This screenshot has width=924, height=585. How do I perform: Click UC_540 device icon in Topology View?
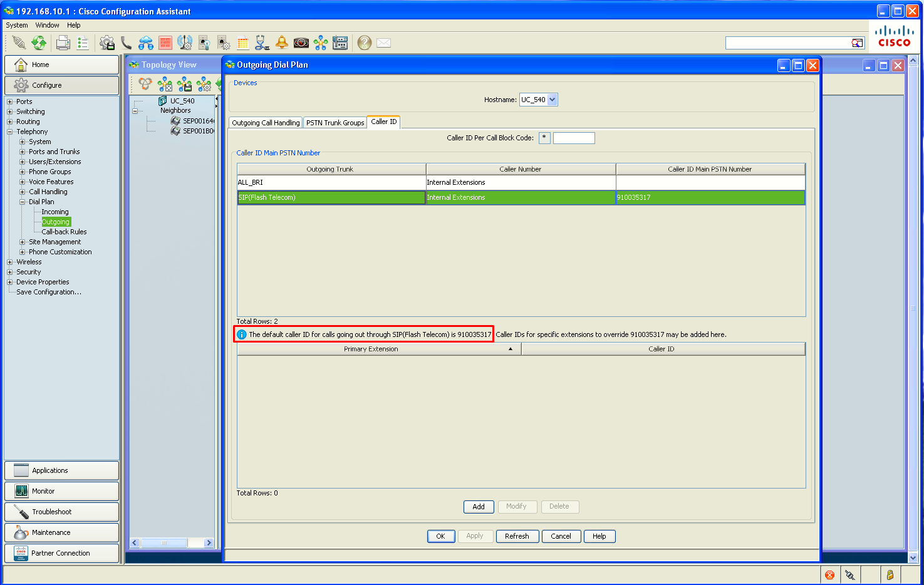click(163, 100)
